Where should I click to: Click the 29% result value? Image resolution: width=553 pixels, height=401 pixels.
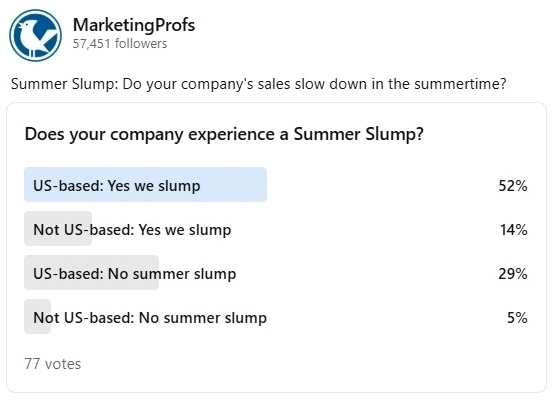[513, 274]
